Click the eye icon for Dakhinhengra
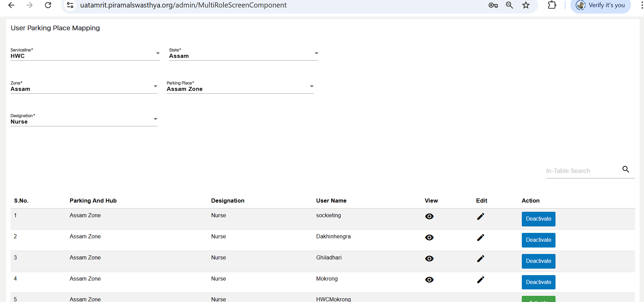Viewport: 644px width, 302px height. (x=429, y=238)
